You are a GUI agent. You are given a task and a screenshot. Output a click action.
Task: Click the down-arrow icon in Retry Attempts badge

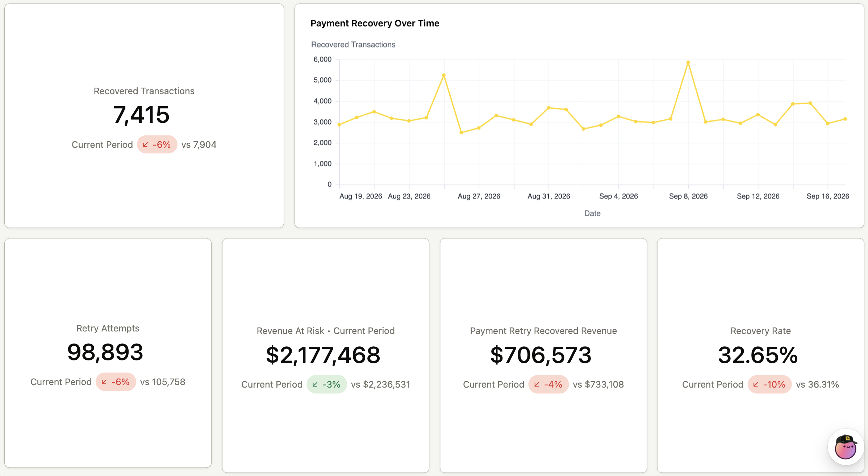coord(104,382)
